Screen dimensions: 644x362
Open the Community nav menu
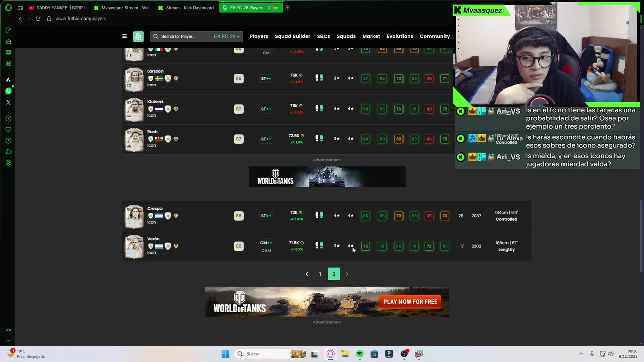(435, 36)
